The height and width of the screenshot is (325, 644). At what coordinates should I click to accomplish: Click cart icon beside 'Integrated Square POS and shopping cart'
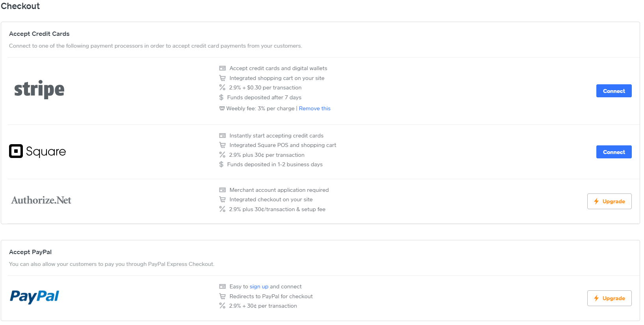tap(223, 145)
